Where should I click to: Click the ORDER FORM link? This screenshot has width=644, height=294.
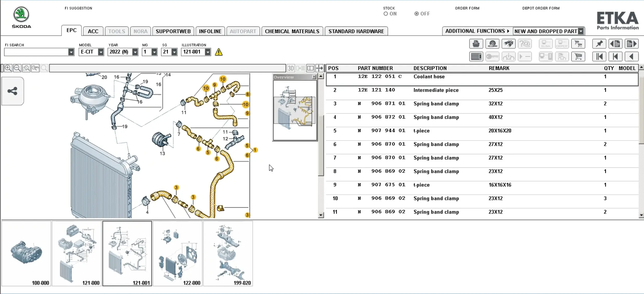coord(467,8)
